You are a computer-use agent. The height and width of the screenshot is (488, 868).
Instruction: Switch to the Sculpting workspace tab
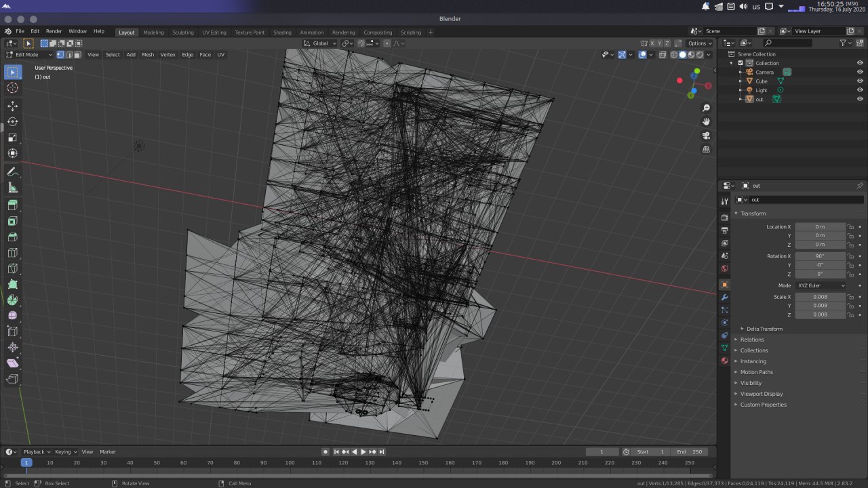tap(182, 33)
